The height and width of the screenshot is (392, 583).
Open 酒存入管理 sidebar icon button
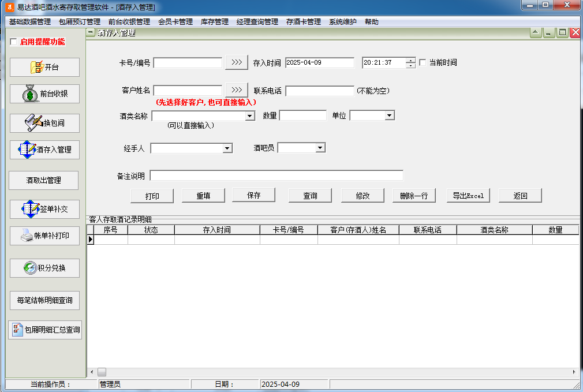44,150
